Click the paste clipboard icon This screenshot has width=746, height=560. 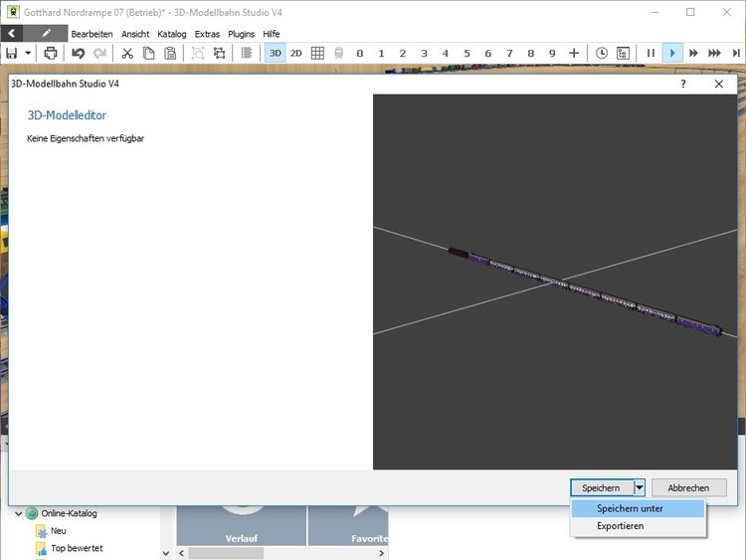[x=170, y=54]
